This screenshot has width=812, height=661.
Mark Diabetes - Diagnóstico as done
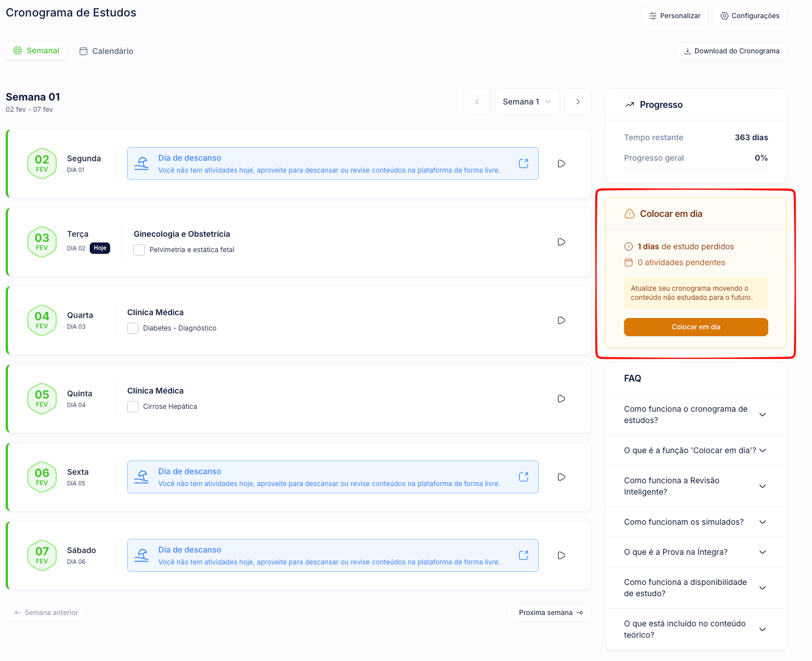(133, 328)
